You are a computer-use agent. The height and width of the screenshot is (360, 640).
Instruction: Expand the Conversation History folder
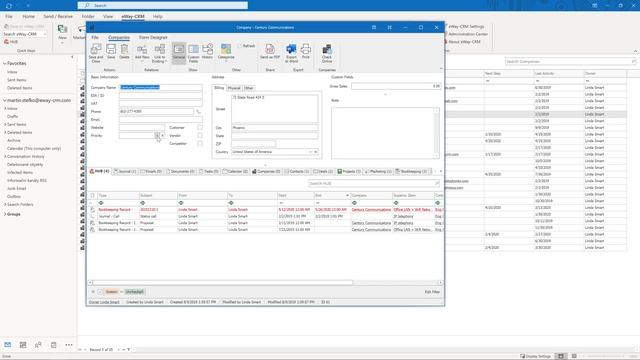(x=5, y=157)
